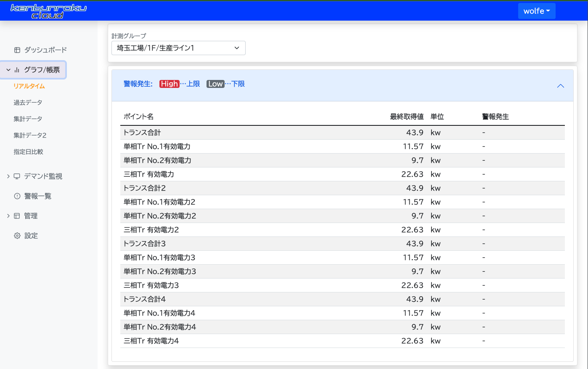This screenshot has height=369, width=588.
Task: Open the 過去データ page
Action: pos(28,103)
